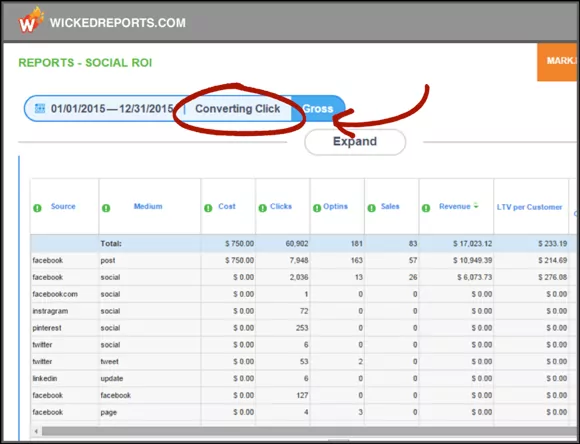Expand the filter panel with Expand button

355,142
